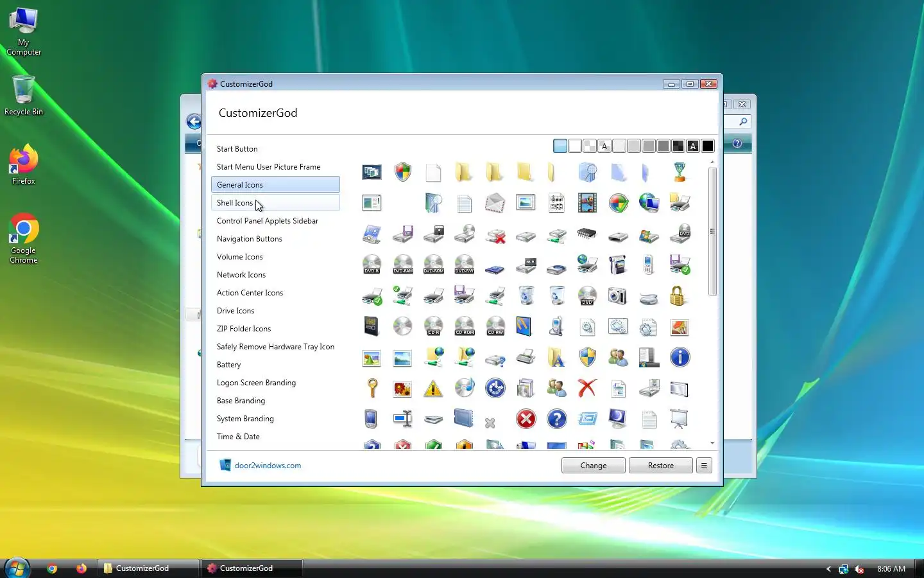
Task: Open ZIP Folder Icons category
Action: pos(275,328)
